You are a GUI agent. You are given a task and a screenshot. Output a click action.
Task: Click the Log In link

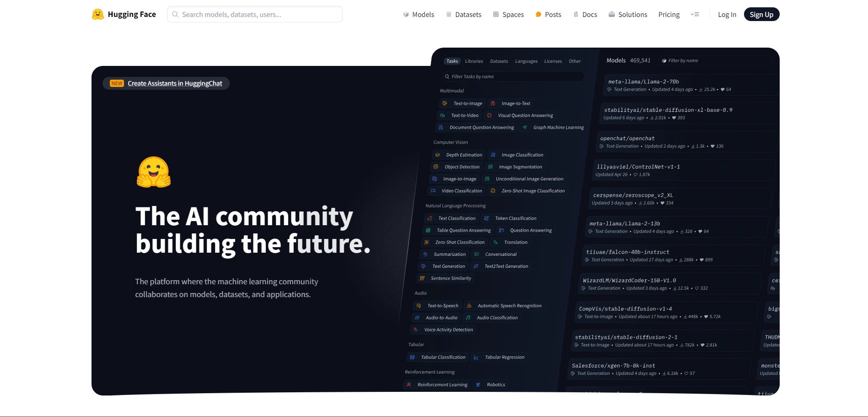point(727,15)
